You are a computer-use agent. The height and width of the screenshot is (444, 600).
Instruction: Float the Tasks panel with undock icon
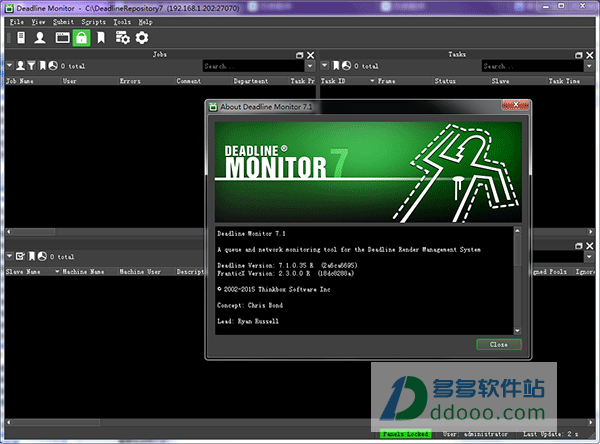tap(579, 55)
